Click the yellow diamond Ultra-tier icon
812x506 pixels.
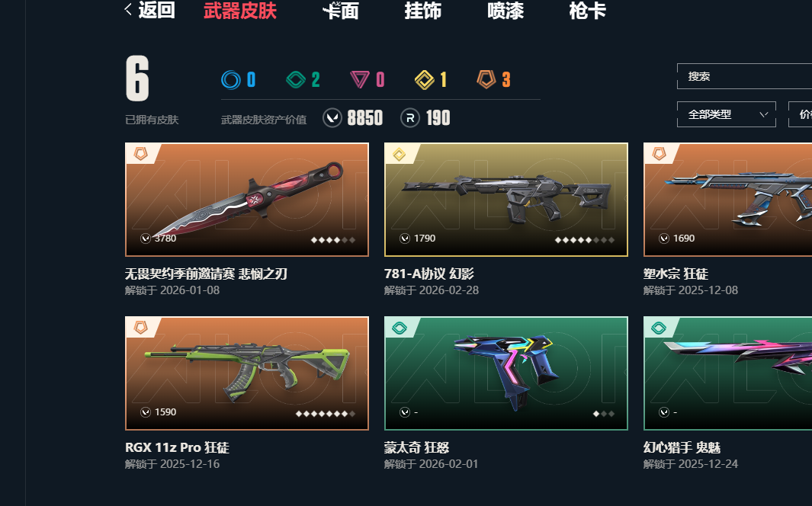pos(425,80)
